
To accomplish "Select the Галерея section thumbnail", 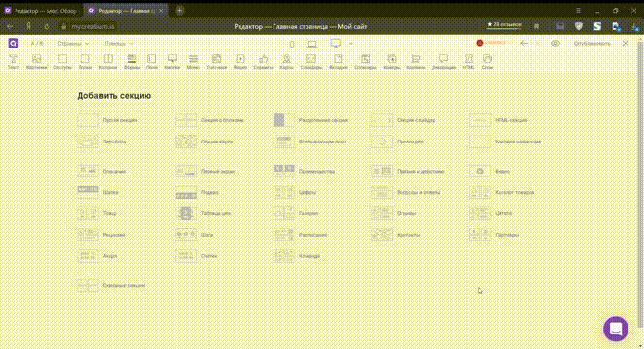I will [284, 213].
